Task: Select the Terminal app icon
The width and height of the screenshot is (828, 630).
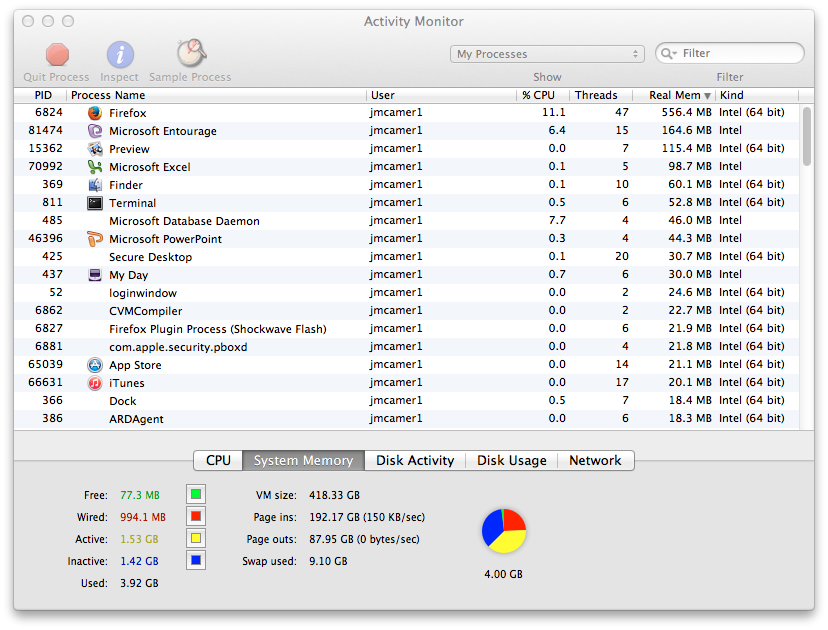Action: tap(95, 203)
